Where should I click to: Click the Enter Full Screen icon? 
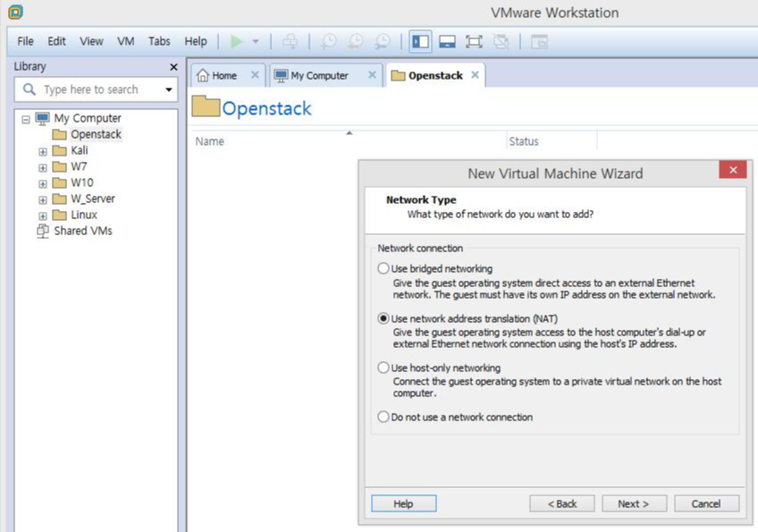point(474,42)
